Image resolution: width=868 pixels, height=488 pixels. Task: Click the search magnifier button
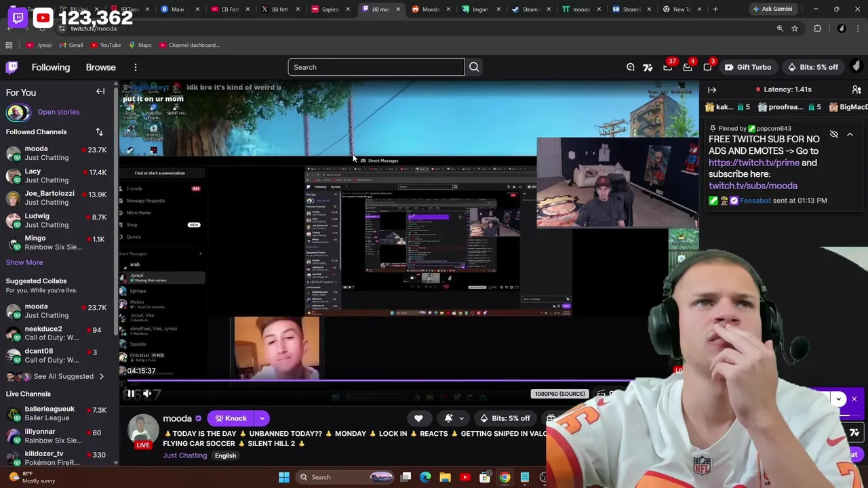point(474,67)
